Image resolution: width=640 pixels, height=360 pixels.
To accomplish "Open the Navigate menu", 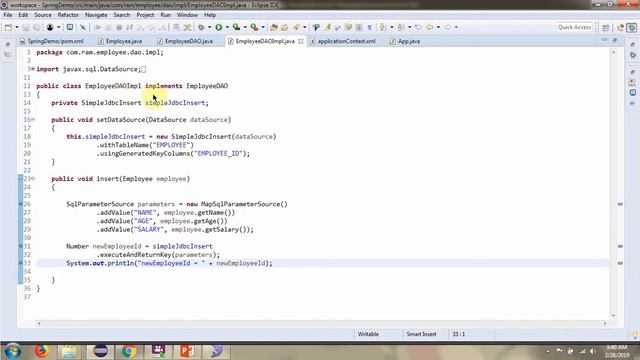I will click(x=96, y=15).
